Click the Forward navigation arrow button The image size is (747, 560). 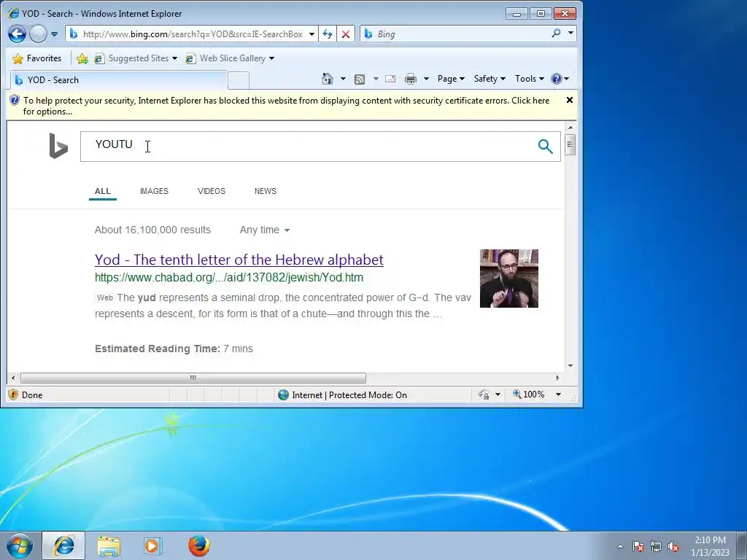click(38, 34)
